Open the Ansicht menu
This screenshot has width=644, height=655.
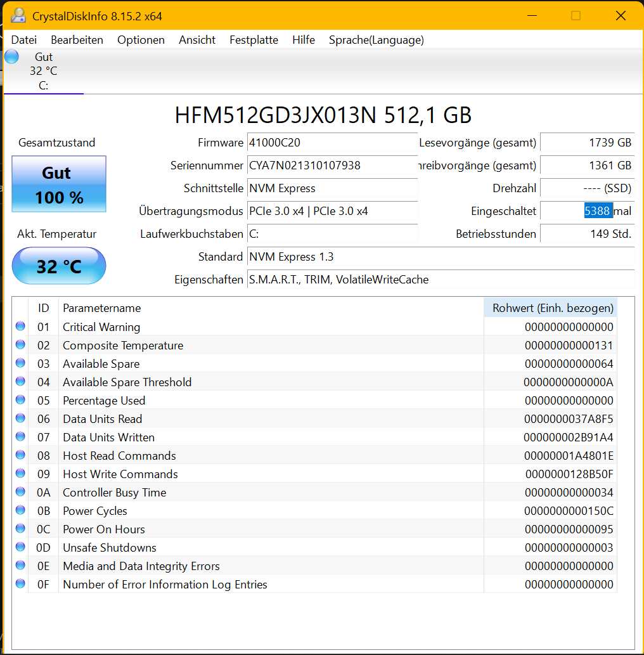(196, 40)
